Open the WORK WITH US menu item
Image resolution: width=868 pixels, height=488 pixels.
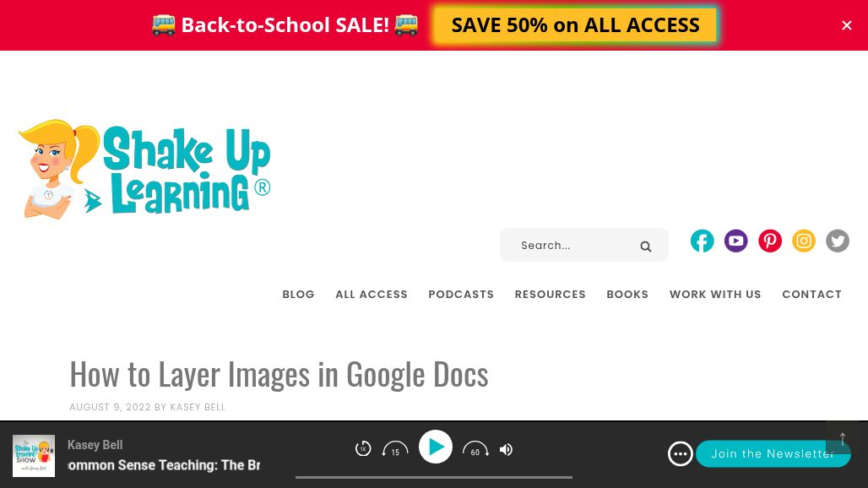[715, 295]
